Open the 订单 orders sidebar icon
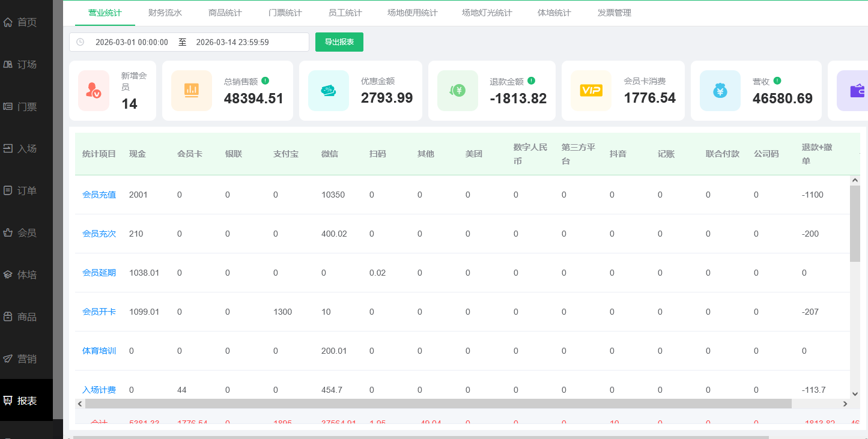 tap(7, 190)
